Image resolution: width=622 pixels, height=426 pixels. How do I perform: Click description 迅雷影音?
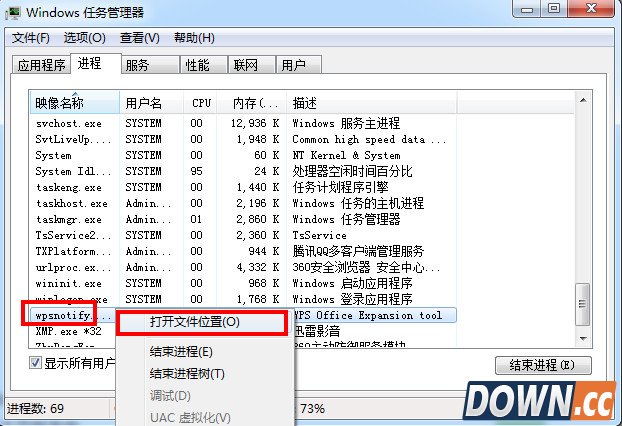coord(317,331)
